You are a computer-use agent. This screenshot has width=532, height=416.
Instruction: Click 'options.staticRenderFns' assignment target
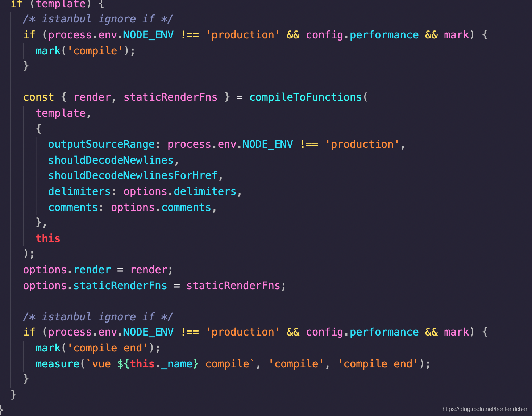tap(95, 286)
